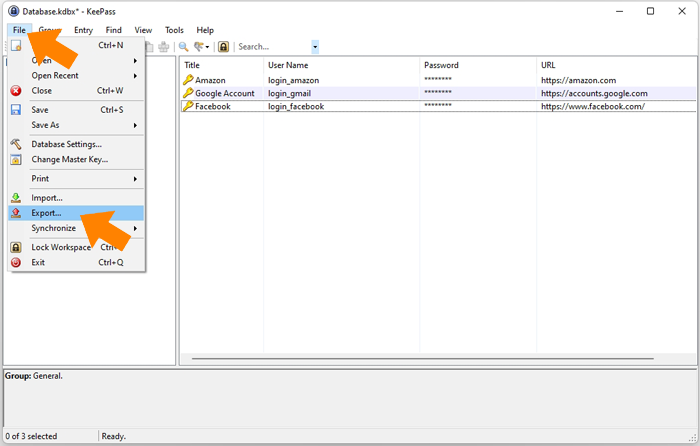Select Export in the File menu
700x446 pixels.
(x=47, y=213)
